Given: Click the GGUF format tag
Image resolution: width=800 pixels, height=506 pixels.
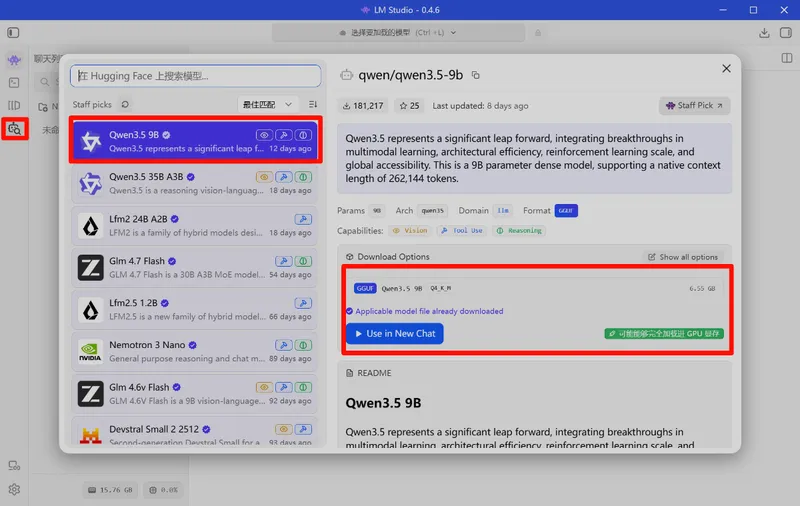Looking at the screenshot, I should pos(566,211).
